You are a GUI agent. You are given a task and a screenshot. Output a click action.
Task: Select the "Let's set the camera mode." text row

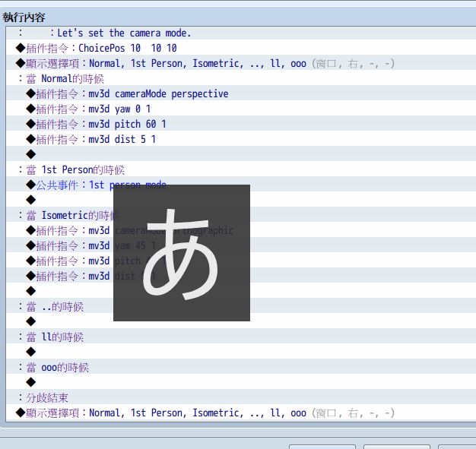(241, 33)
